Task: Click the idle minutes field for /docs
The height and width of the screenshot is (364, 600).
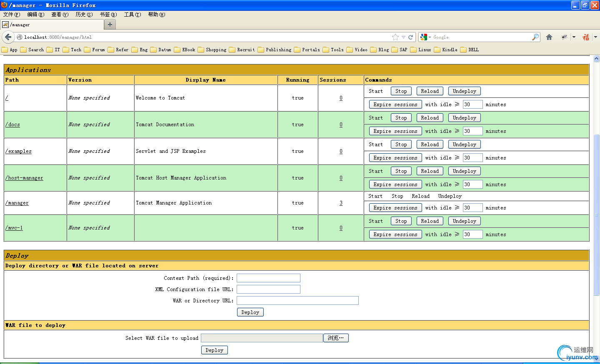Action: coord(473,131)
